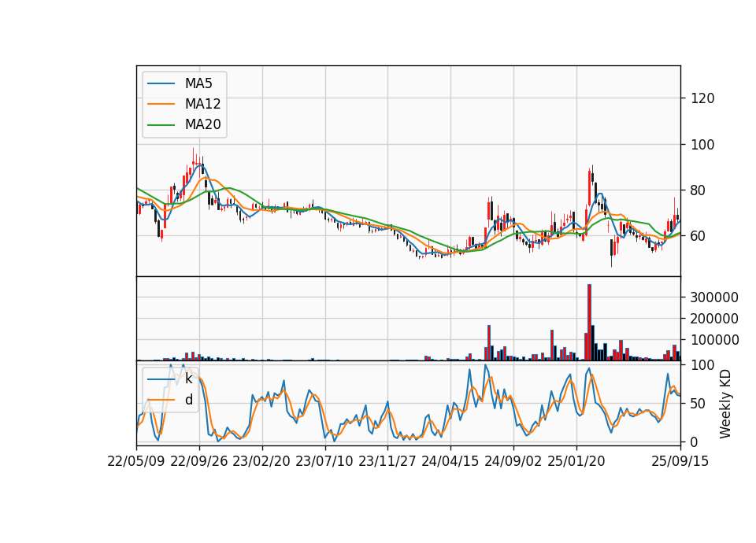Image resolution: width=756 pixels, height=543 pixels.
Task: Click the MA5 legend label
Action: 198,83
